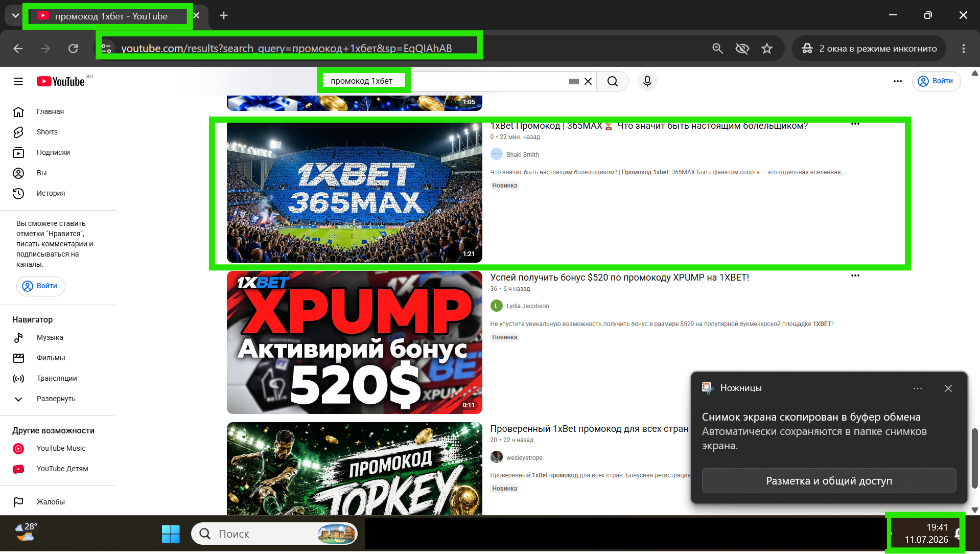The image size is (980, 554).
Task: Click Войти button in the top right
Action: click(x=936, y=81)
